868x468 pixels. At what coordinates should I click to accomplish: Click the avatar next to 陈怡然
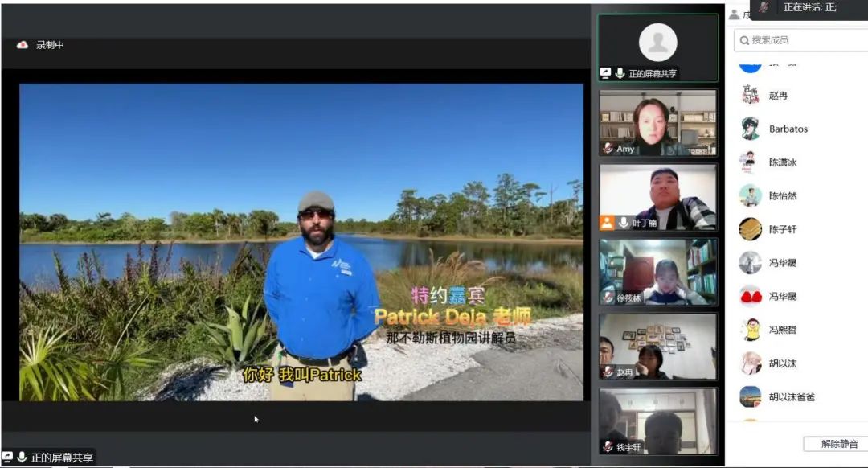(751, 195)
